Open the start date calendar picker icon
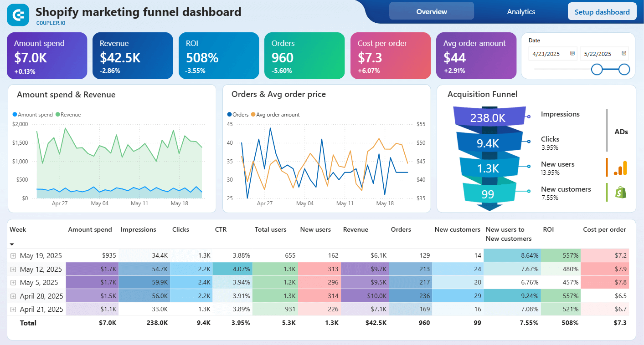 [x=572, y=53]
